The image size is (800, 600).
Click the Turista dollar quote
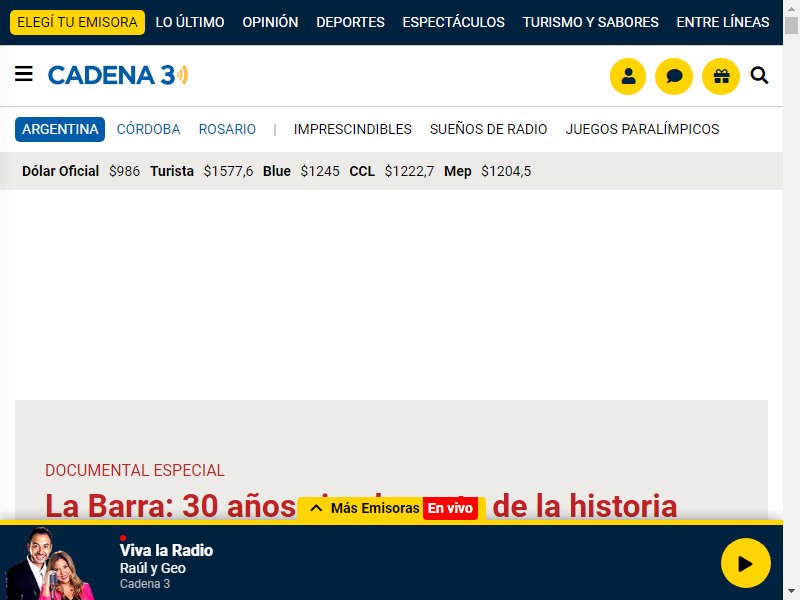[x=202, y=171]
